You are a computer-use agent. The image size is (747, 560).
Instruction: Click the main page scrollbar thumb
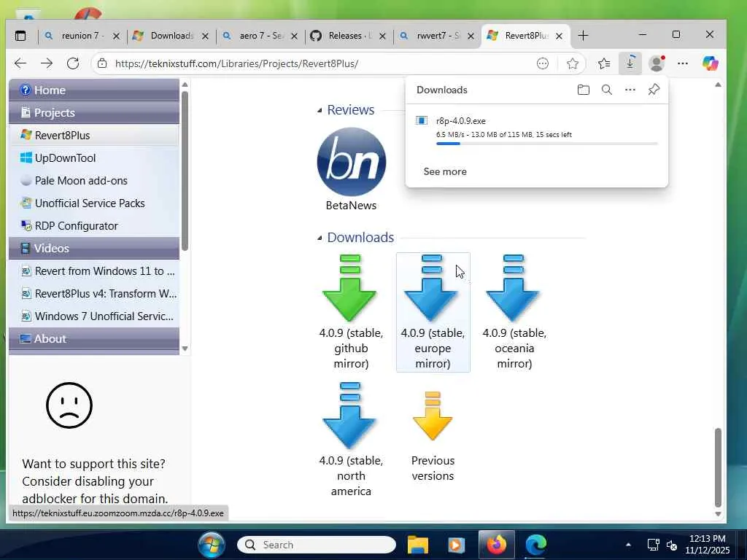click(x=718, y=467)
